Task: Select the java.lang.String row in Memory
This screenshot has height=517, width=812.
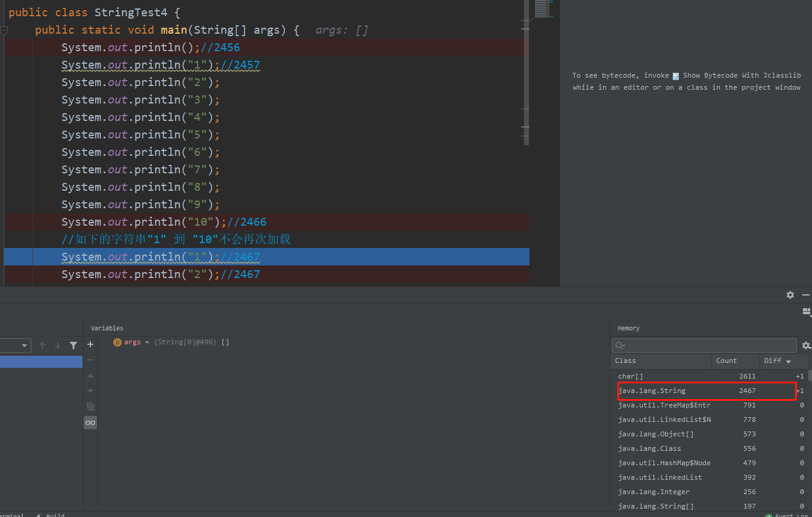Action: (709, 391)
